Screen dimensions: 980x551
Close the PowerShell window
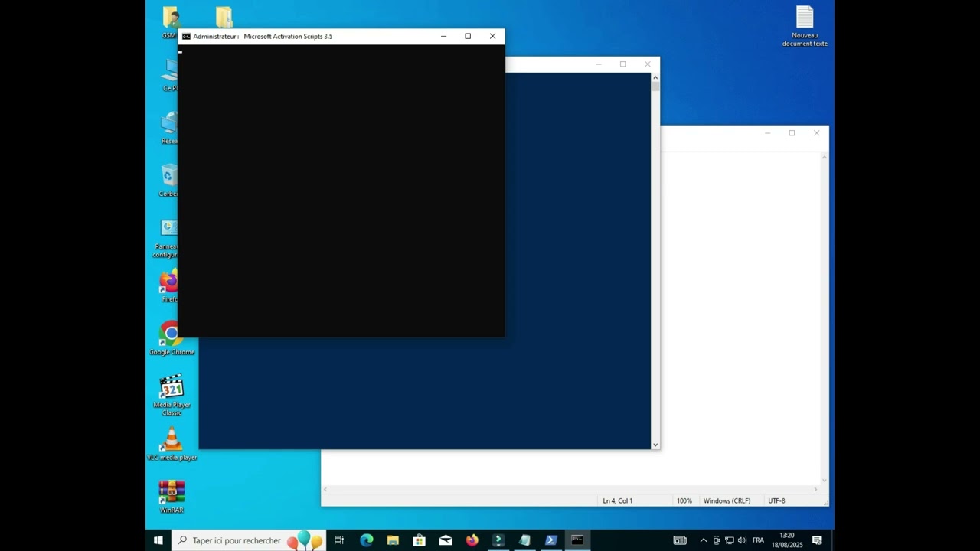tap(648, 64)
